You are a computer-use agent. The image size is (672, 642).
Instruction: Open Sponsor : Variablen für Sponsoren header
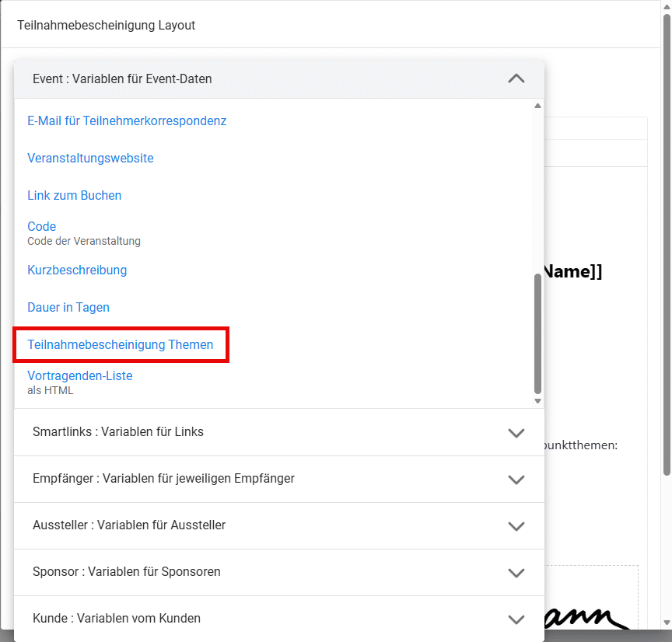(127, 571)
